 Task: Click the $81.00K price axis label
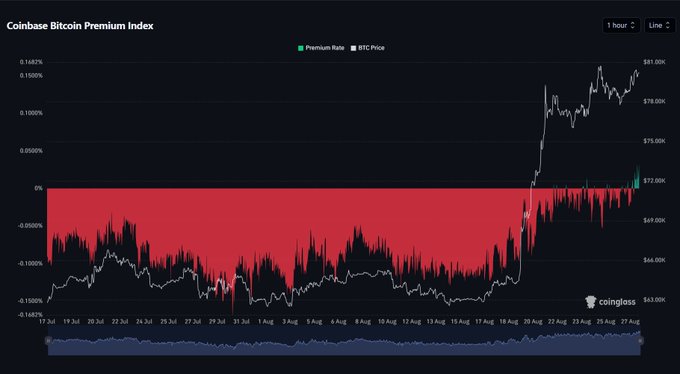pyautogui.click(x=655, y=62)
